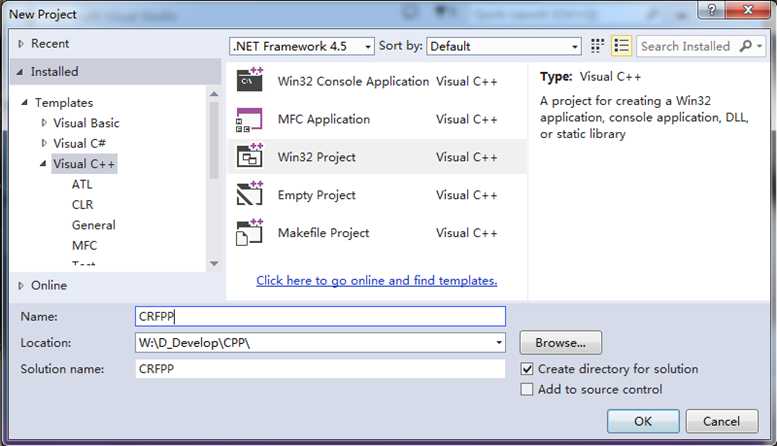The image size is (777, 446).
Task: Click Browse to choose location
Action: pyautogui.click(x=561, y=342)
